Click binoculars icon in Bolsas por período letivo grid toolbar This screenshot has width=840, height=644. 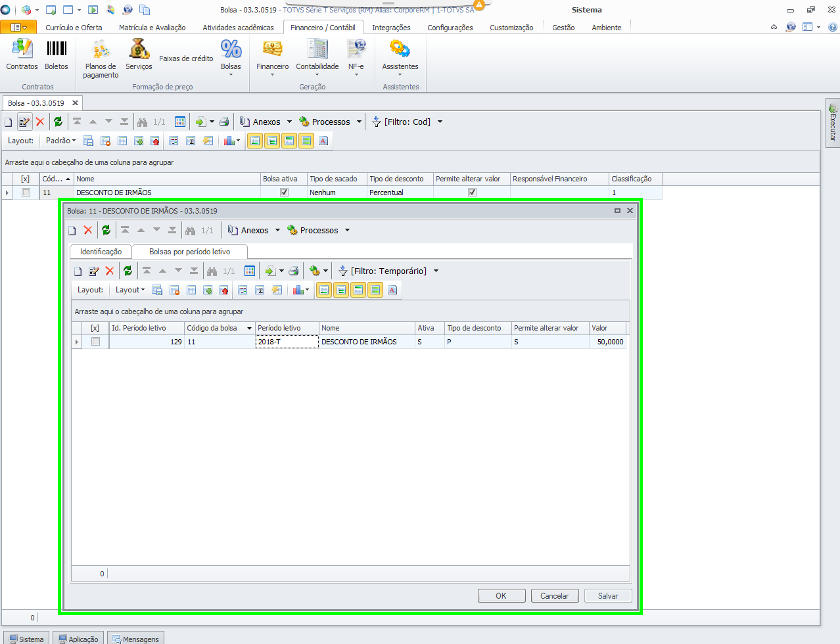(x=212, y=271)
